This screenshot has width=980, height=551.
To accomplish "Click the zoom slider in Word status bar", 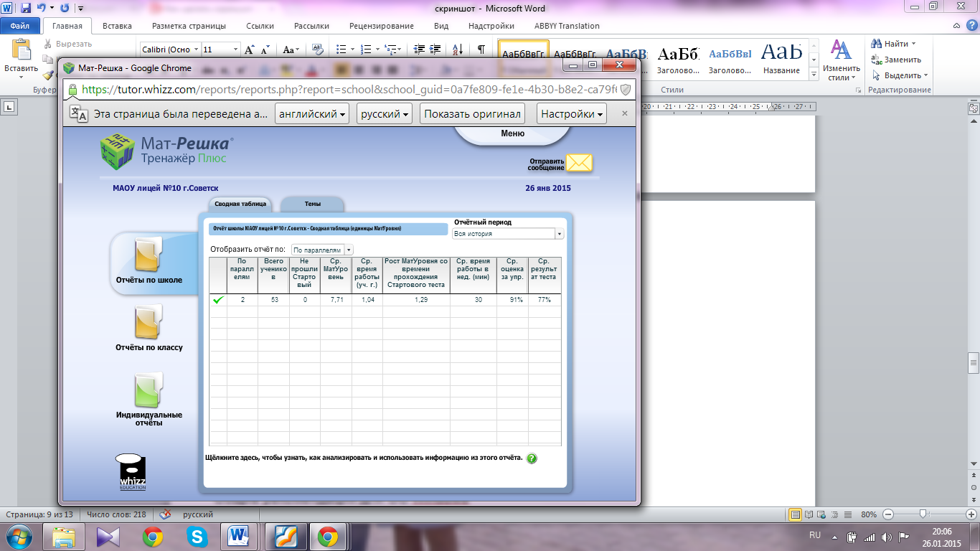I will 924,514.
